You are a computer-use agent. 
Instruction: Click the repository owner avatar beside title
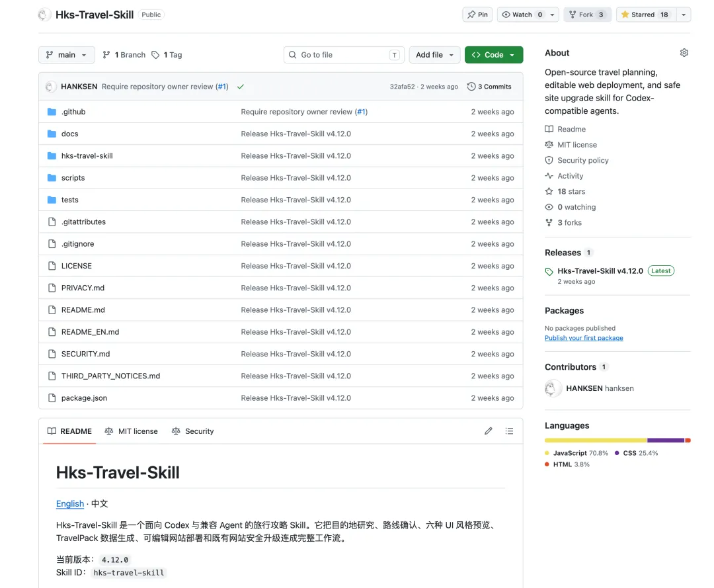click(44, 15)
